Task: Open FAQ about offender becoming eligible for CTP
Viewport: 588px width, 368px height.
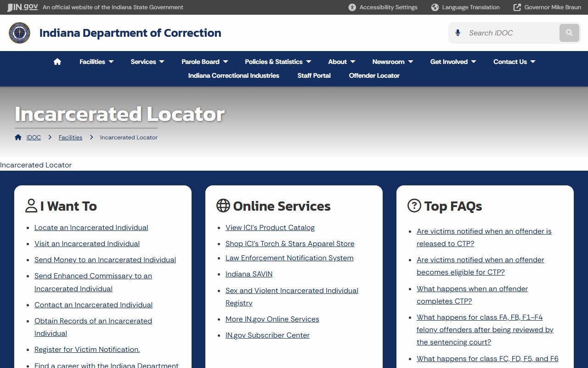Action: click(x=481, y=266)
